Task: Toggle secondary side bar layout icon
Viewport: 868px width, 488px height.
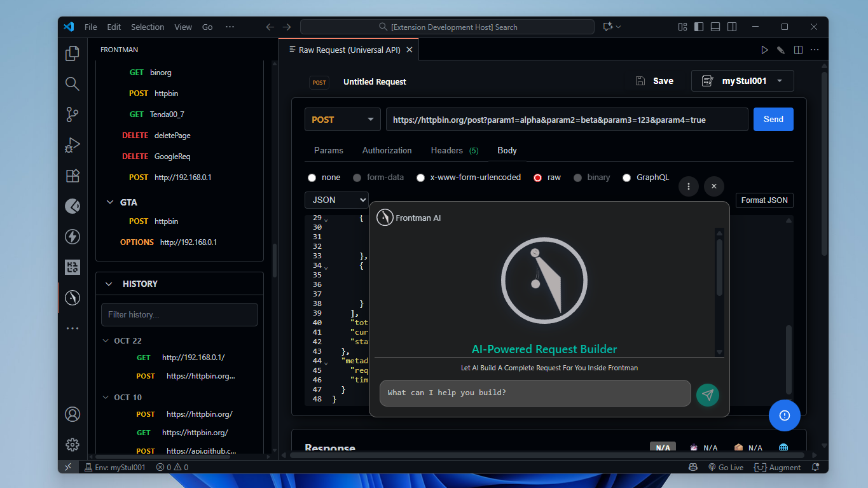Action: [x=732, y=27]
